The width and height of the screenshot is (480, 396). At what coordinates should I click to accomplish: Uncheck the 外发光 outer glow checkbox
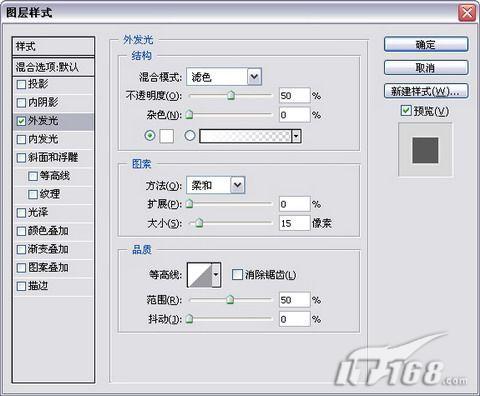[21, 121]
